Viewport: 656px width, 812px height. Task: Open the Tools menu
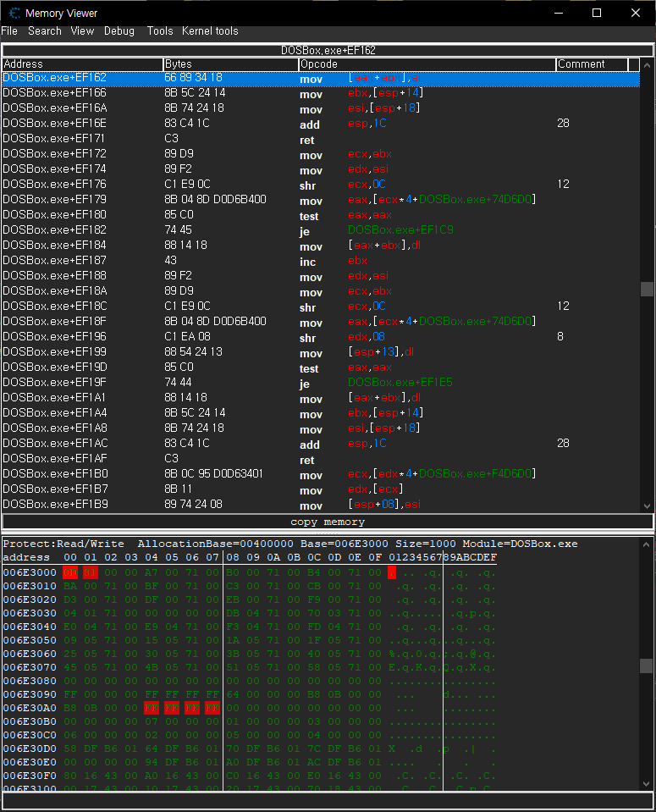160,31
